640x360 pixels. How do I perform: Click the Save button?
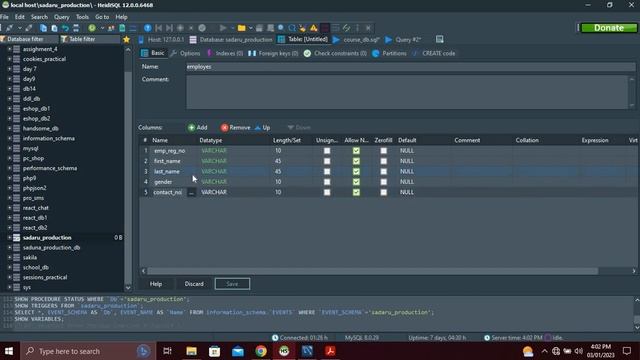[x=232, y=284]
